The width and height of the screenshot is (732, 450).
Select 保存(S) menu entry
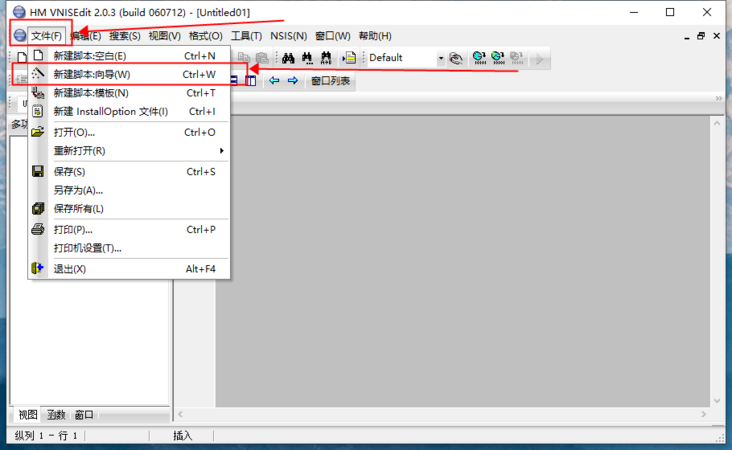129,172
